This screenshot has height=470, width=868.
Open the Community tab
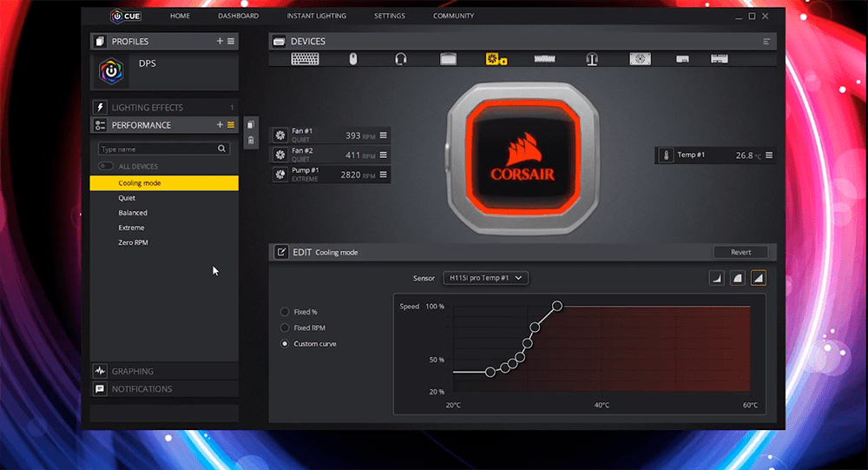[x=453, y=17]
